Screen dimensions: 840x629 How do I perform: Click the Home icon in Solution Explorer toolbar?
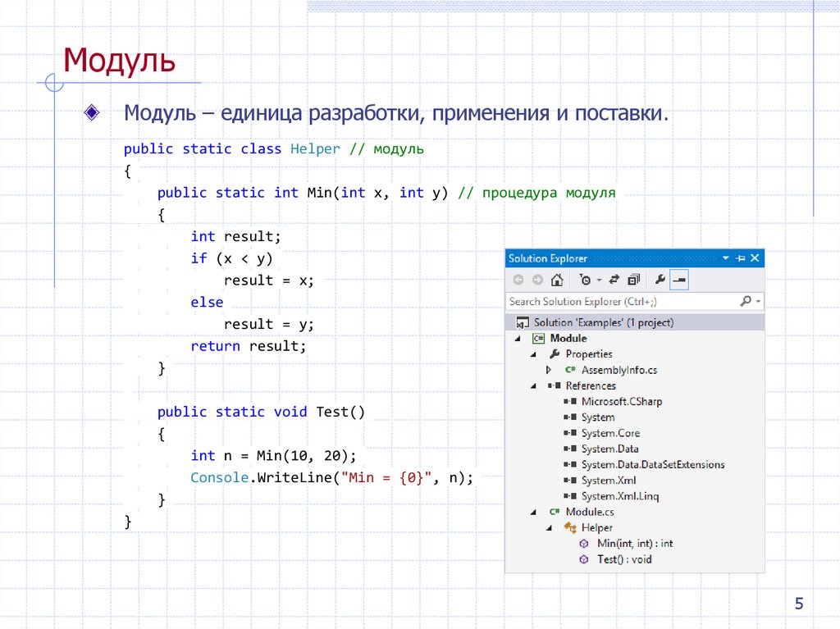(x=557, y=279)
